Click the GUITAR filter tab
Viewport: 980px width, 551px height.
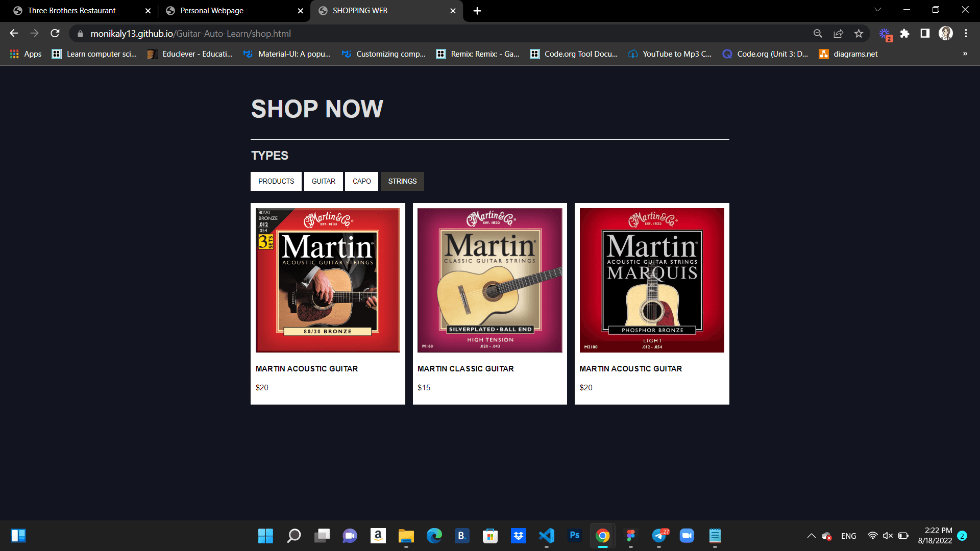(x=323, y=181)
